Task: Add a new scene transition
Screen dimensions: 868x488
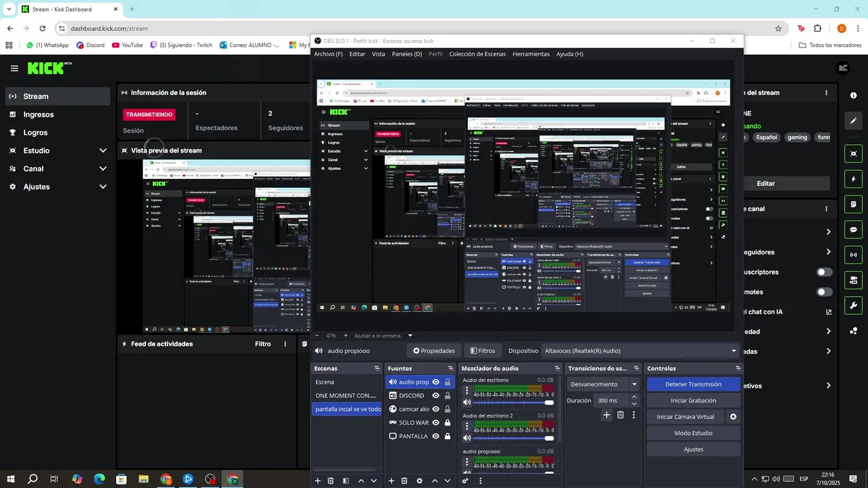Action: point(607,415)
